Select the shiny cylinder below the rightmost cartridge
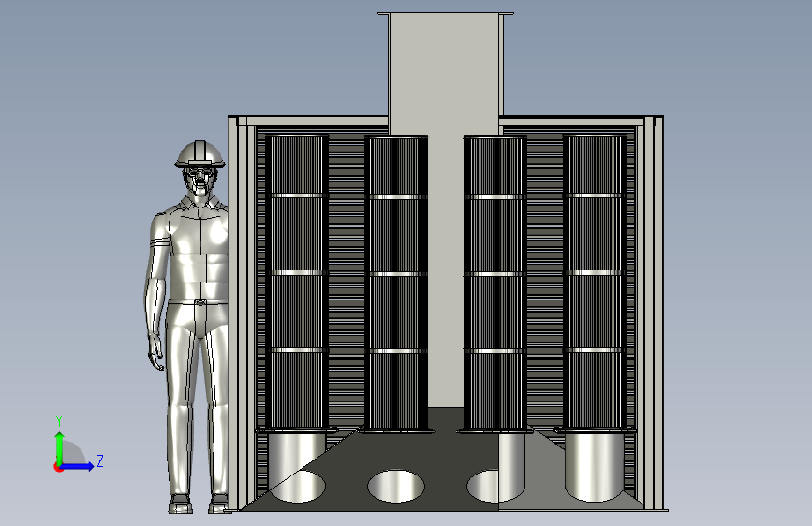 pos(594,467)
